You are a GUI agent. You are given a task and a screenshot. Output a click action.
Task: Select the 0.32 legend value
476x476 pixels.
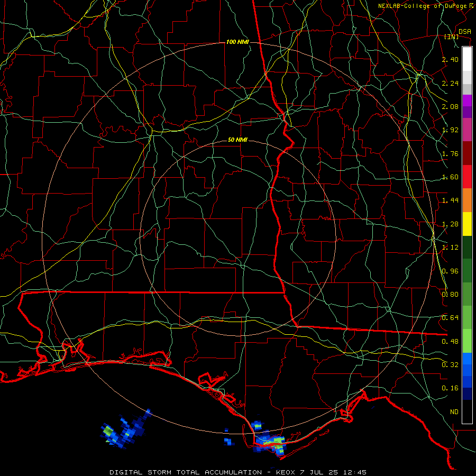(x=450, y=364)
